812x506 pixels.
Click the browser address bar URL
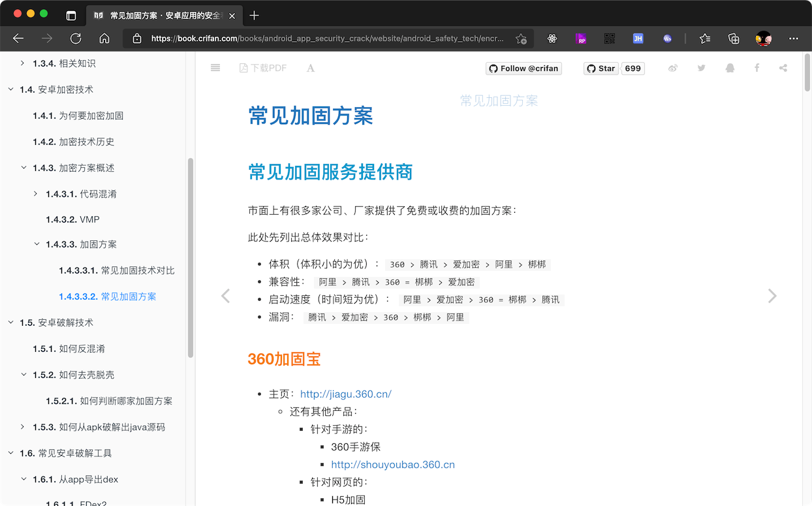pos(328,39)
